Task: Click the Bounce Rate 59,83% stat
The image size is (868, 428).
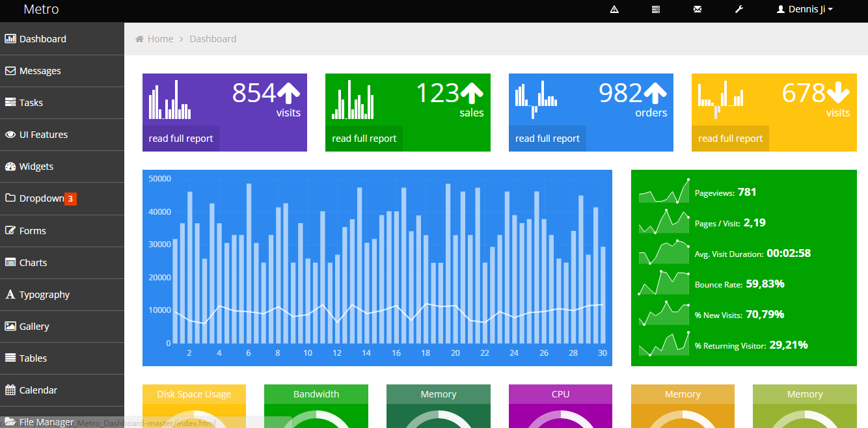Action: click(x=711, y=284)
